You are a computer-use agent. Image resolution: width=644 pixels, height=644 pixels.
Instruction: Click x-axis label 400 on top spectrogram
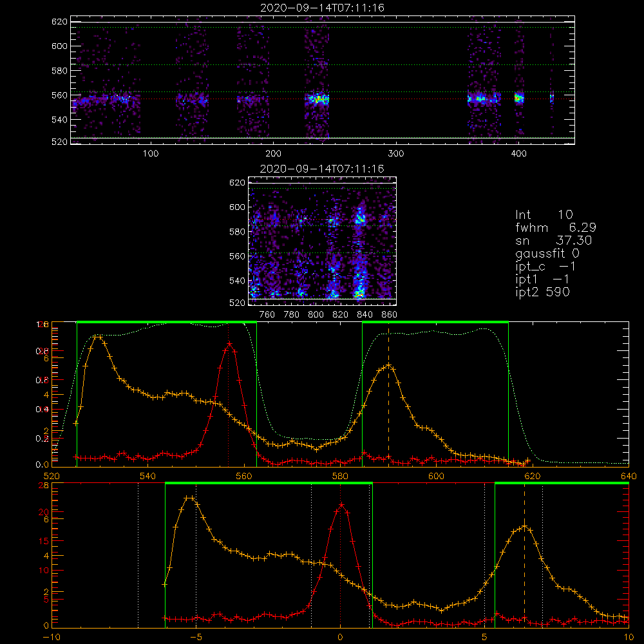coord(518,154)
